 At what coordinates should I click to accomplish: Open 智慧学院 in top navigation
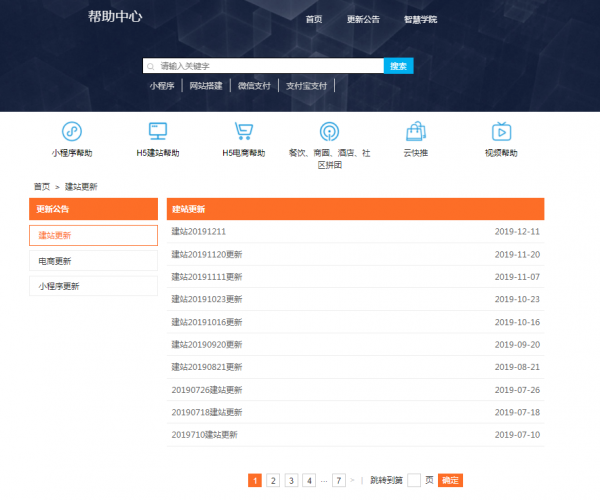click(x=420, y=19)
